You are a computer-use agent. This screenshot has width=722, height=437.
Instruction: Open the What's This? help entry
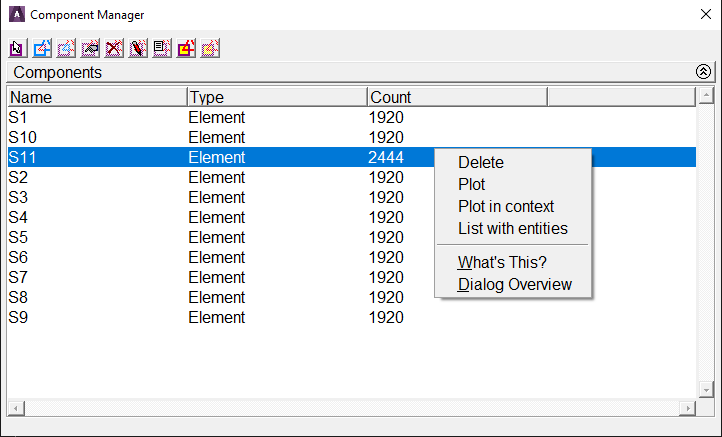point(502,262)
